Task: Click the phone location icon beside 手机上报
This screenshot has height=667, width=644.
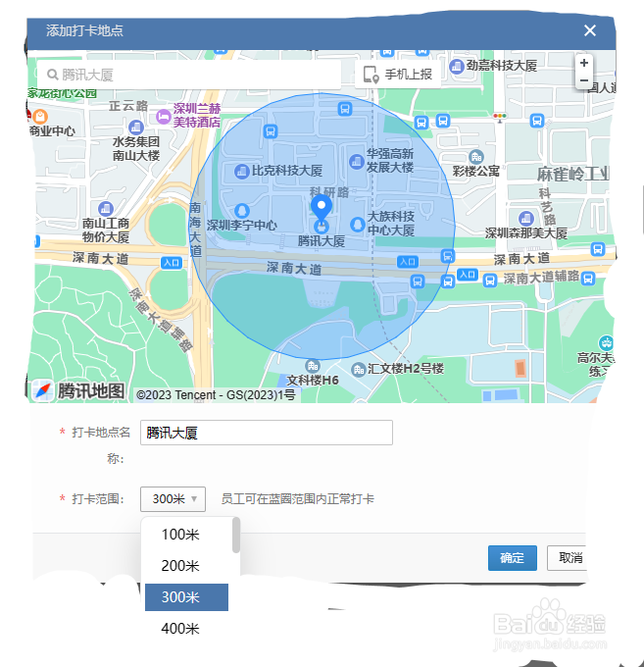Action: [371, 75]
